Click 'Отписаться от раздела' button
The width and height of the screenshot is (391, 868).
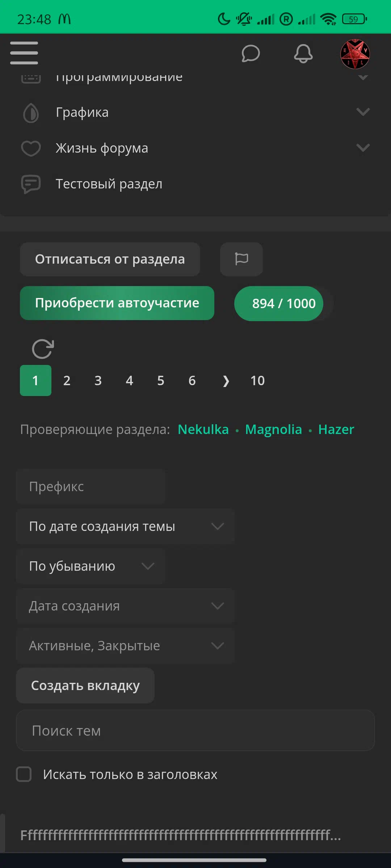(x=110, y=259)
